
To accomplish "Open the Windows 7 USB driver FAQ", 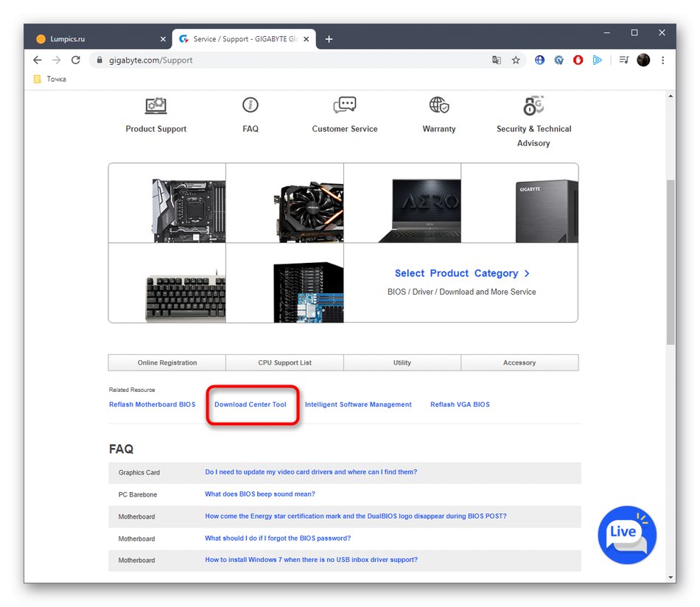I will 311,560.
